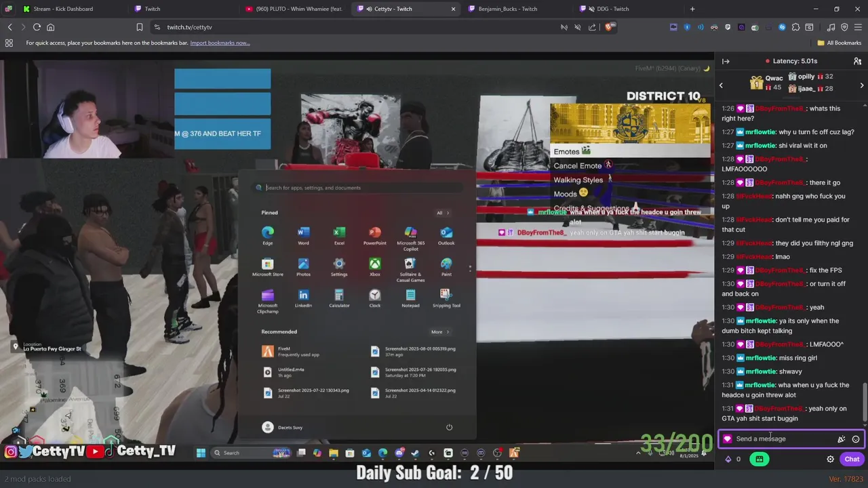Click the browser back arrow
Image resolution: width=868 pixels, height=488 pixels.
point(9,27)
